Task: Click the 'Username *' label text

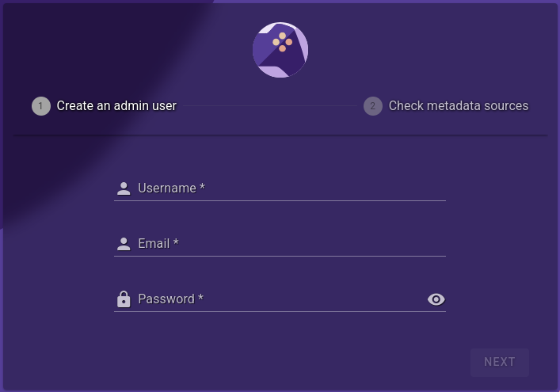Action: [171, 188]
